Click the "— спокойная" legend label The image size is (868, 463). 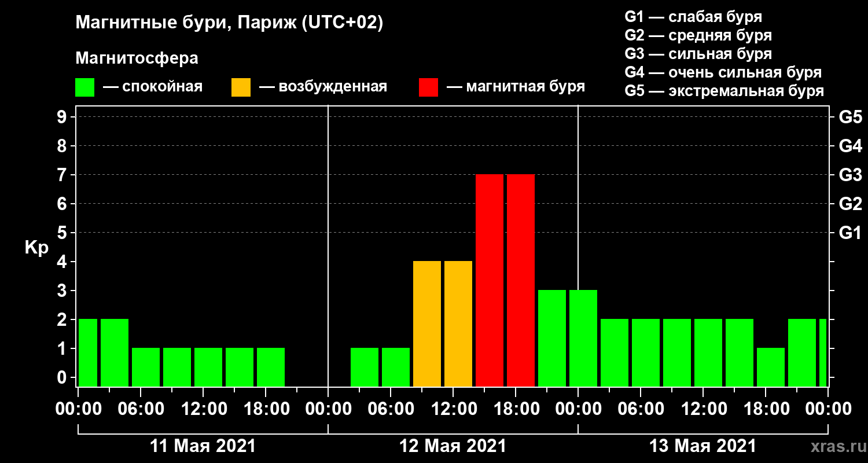pyautogui.click(x=153, y=87)
